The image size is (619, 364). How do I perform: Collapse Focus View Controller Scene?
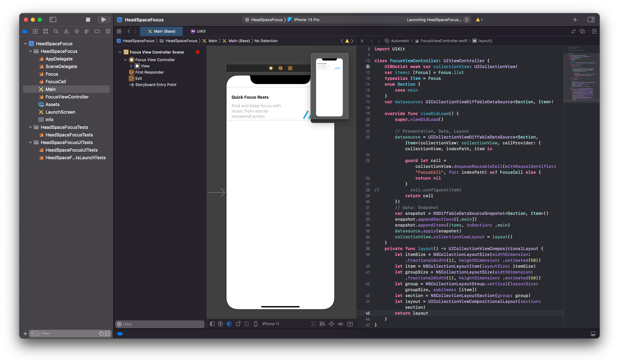tap(120, 52)
